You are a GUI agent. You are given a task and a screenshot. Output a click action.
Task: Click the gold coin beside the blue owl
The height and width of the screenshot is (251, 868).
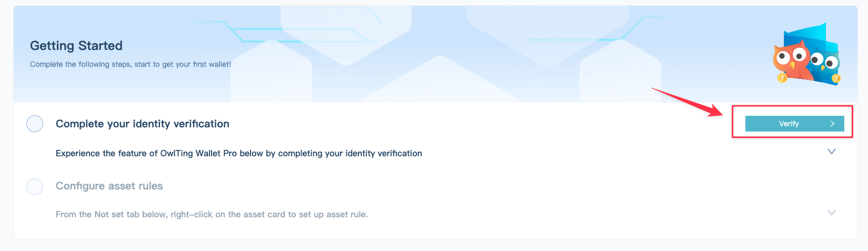tap(836, 79)
